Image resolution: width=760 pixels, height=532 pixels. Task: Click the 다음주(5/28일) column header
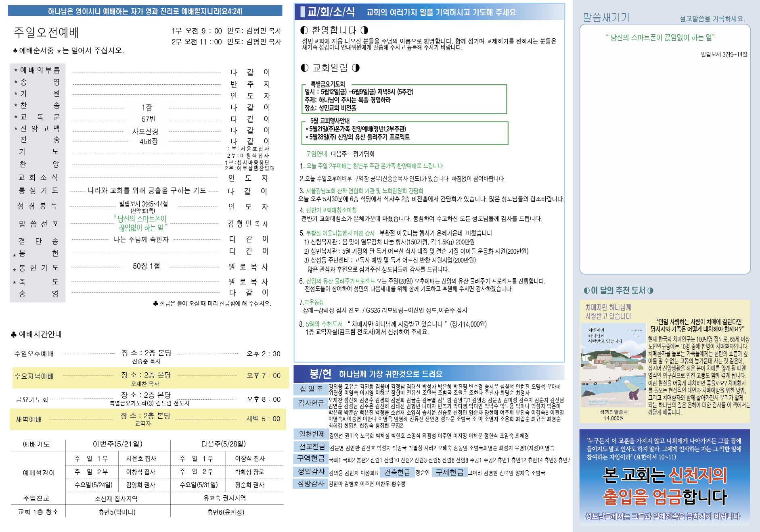(x=224, y=444)
